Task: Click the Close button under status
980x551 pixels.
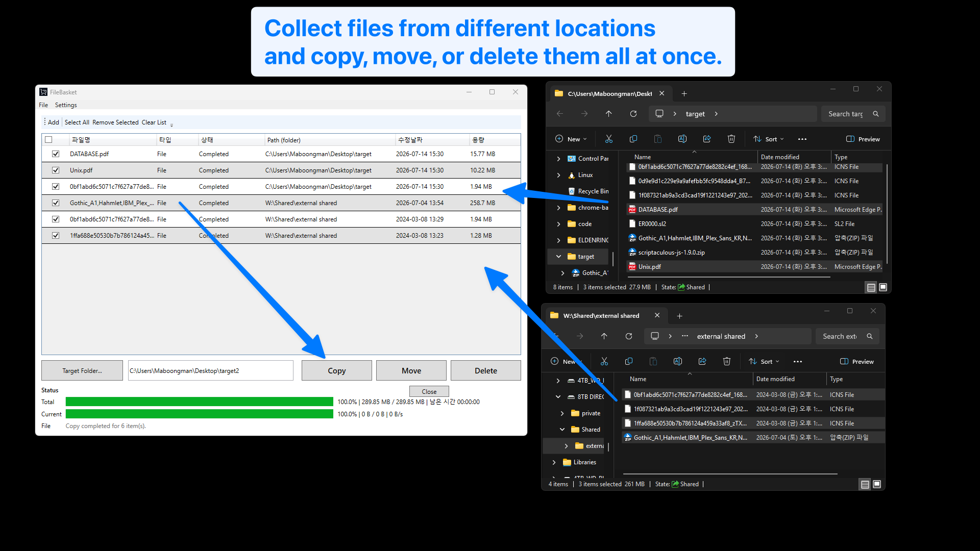Action: (429, 391)
